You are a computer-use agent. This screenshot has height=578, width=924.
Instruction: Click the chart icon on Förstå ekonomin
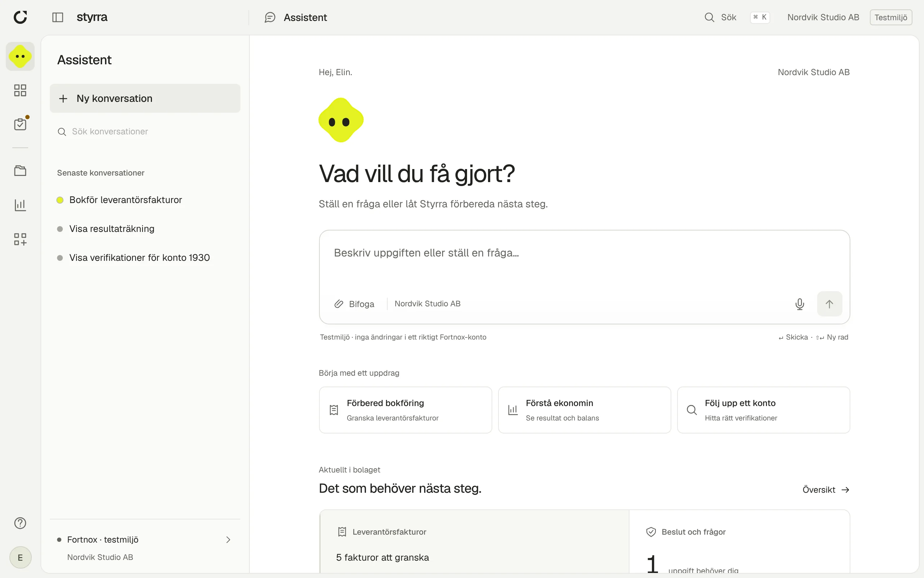click(513, 410)
